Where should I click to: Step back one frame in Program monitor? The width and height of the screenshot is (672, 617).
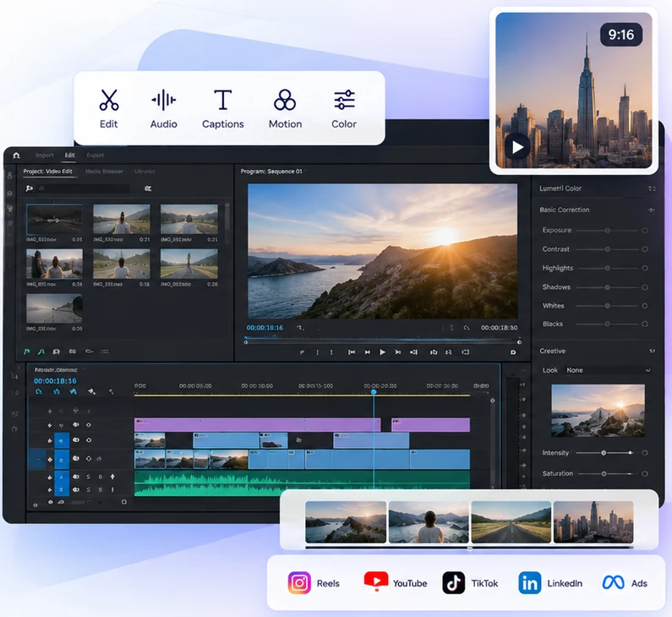coord(368,352)
